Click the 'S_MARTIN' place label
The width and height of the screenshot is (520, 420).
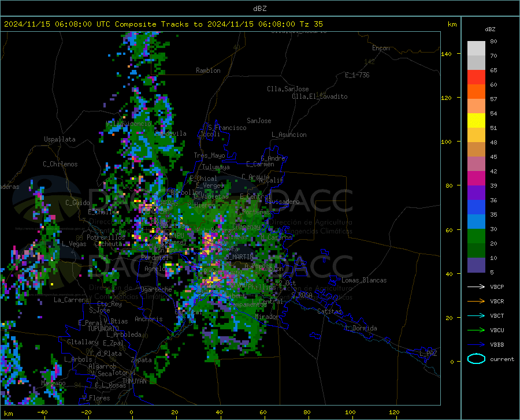pos(240,257)
